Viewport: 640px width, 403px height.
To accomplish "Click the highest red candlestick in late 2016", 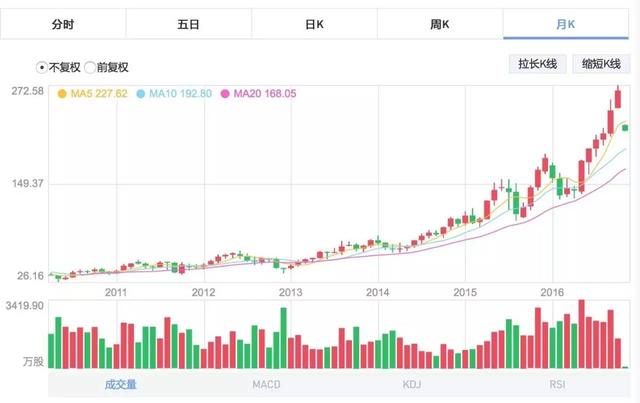I will click(x=618, y=99).
